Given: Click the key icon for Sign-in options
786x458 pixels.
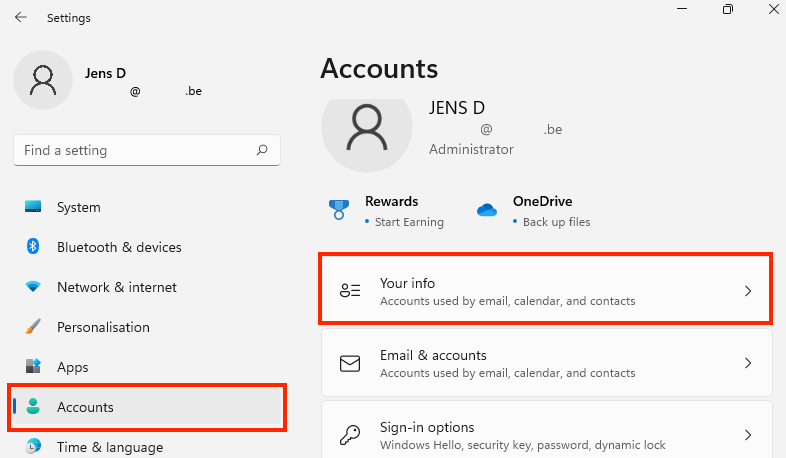Looking at the screenshot, I should (x=350, y=434).
